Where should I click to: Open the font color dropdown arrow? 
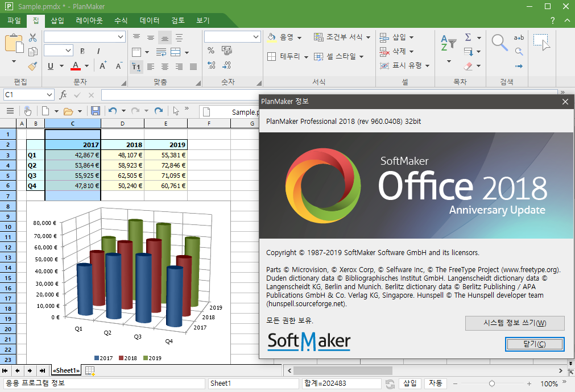tap(86, 66)
